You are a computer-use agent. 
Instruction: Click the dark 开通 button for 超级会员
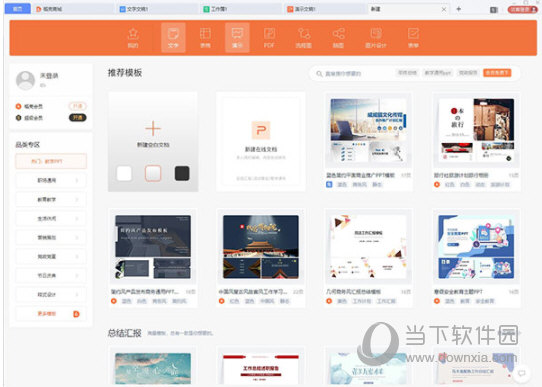(x=77, y=118)
